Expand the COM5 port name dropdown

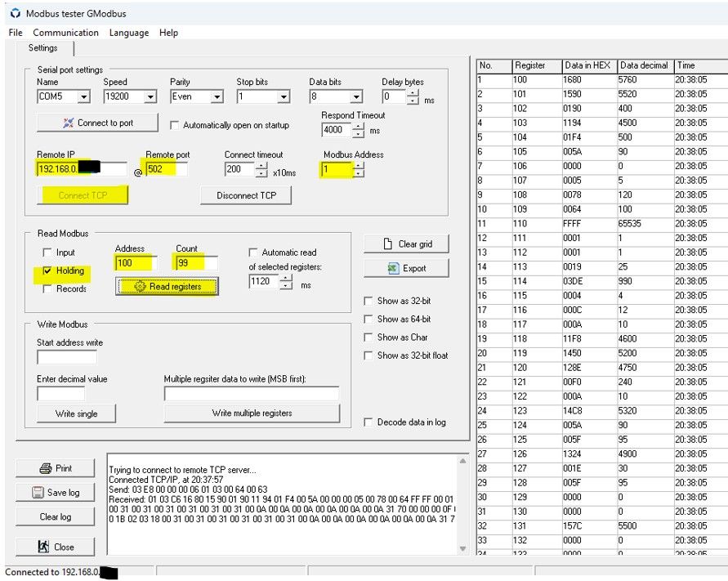pyautogui.click(x=83, y=97)
